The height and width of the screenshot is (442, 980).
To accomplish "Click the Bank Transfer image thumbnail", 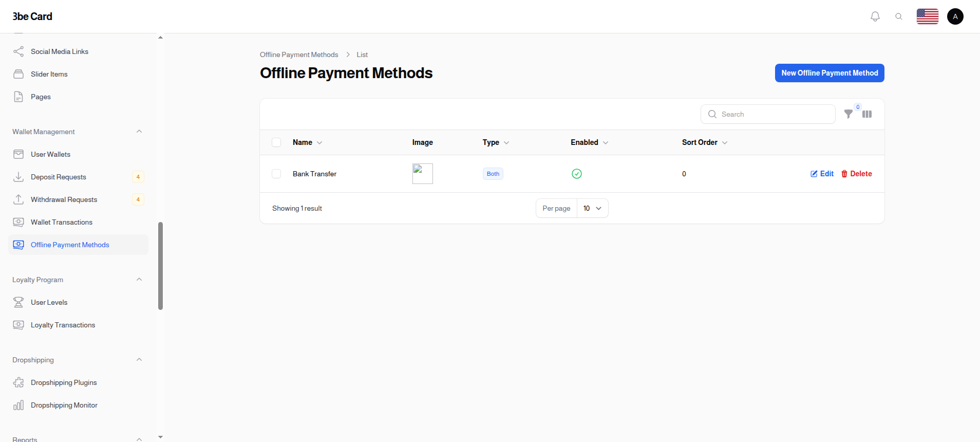I will click(423, 174).
